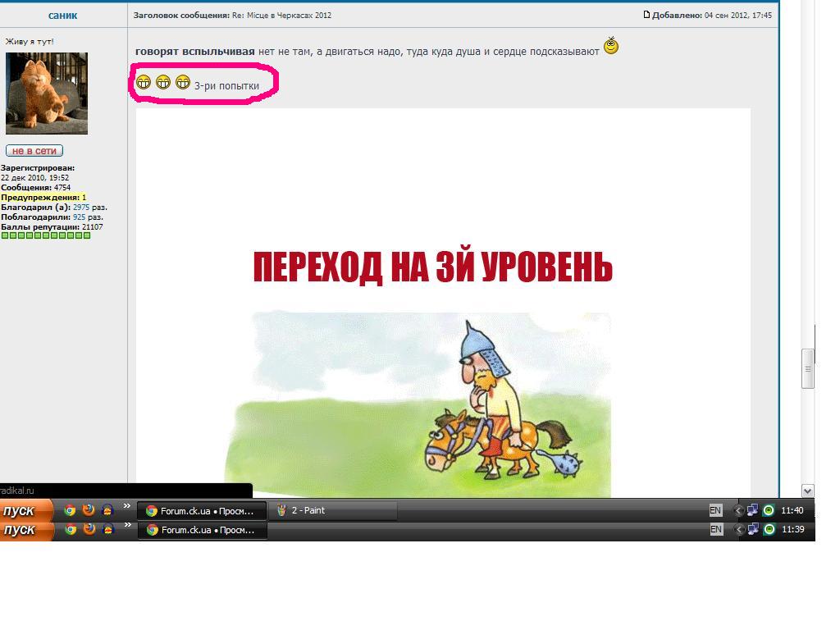Screen dimensions: 840x630
Task: Click the "не в сети" status button
Action: click(34, 151)
